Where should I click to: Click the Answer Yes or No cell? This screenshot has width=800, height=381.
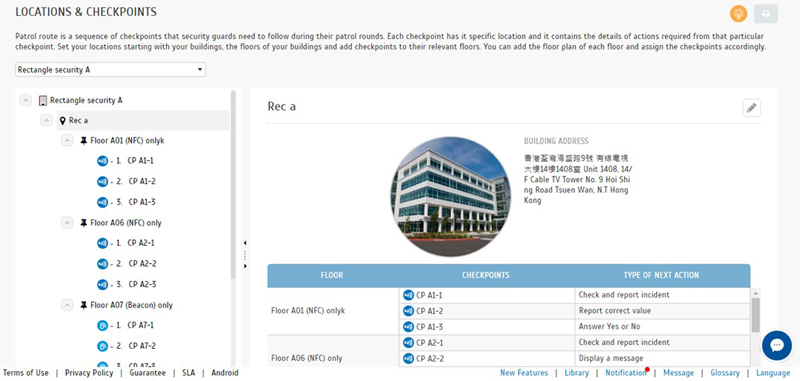662,326
